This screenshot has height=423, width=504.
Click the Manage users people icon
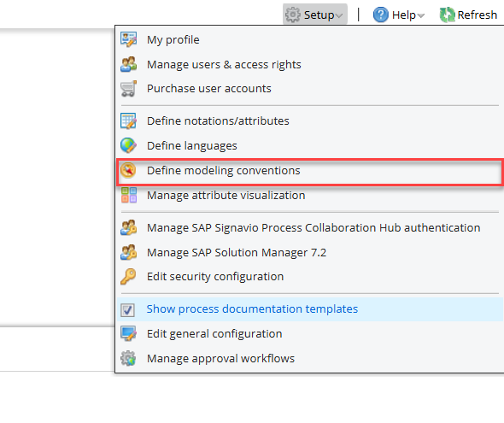coord(129,64)
